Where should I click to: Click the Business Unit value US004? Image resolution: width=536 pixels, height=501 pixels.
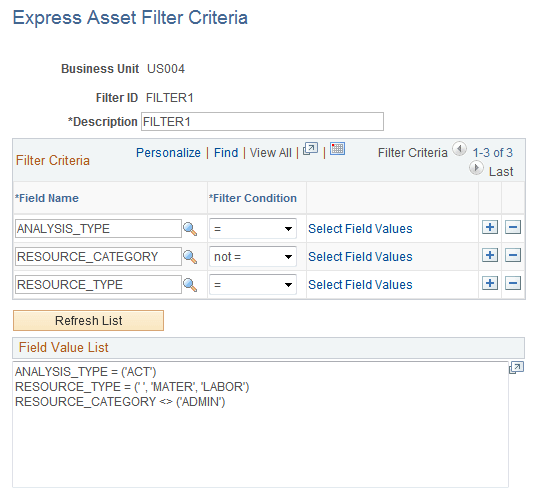pos(166,69)
